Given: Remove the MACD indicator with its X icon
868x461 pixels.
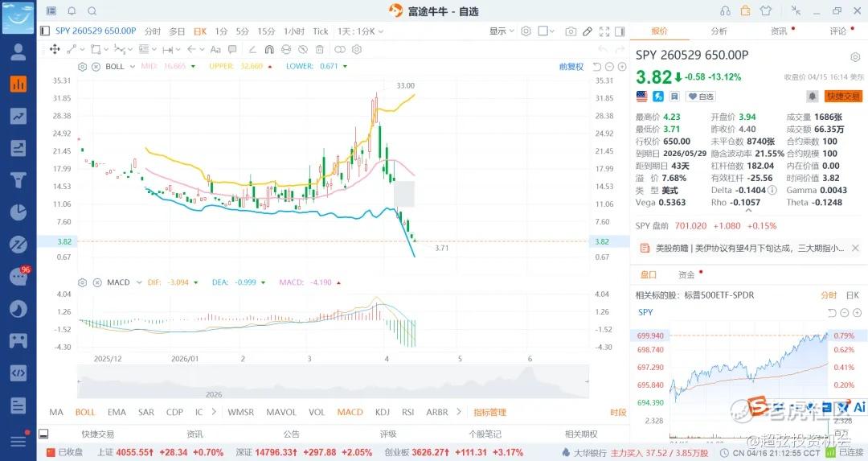Looking at the screenshot, I should tap(97, 282).
